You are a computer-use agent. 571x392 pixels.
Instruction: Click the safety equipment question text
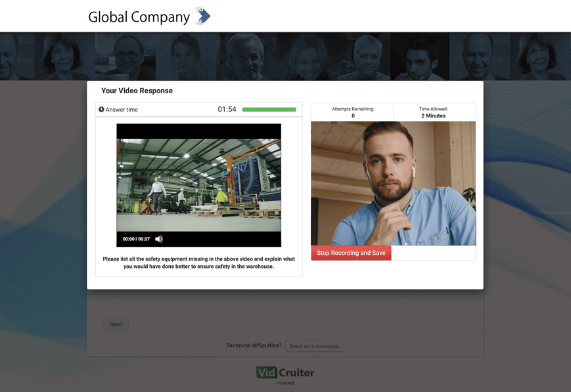(199, 263)
